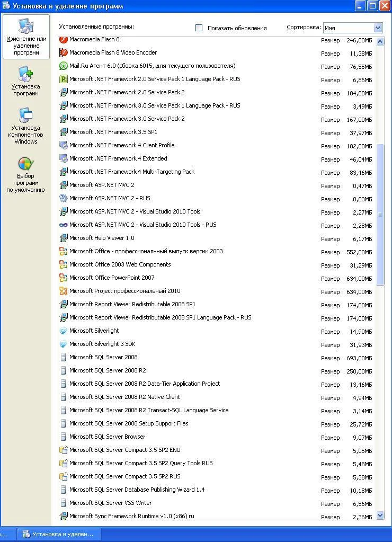Select Microsoft SQL Server Browser entry

(107, 437)
